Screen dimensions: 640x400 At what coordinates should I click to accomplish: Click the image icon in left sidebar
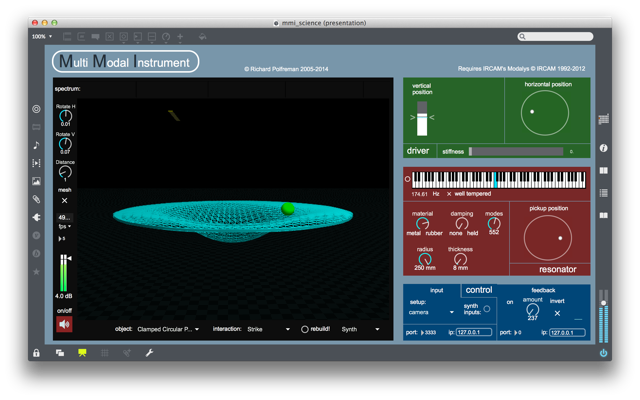(x=36, y=181)
